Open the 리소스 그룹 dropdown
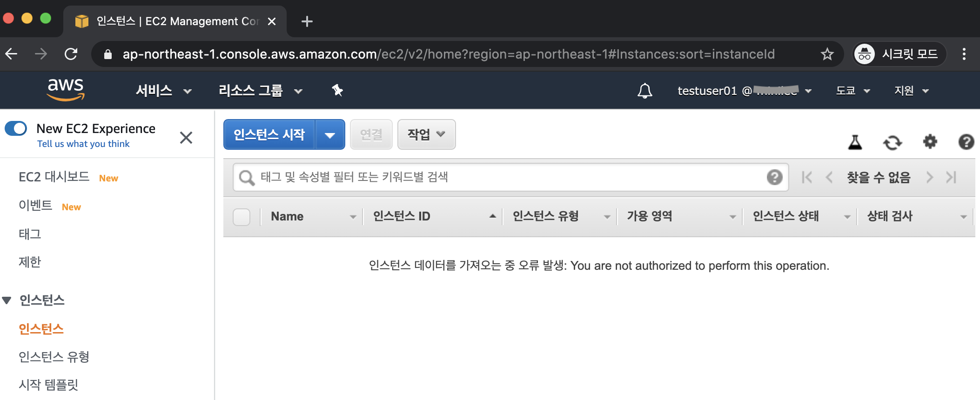This screenshot has width=980, height=400. [261, 91]
